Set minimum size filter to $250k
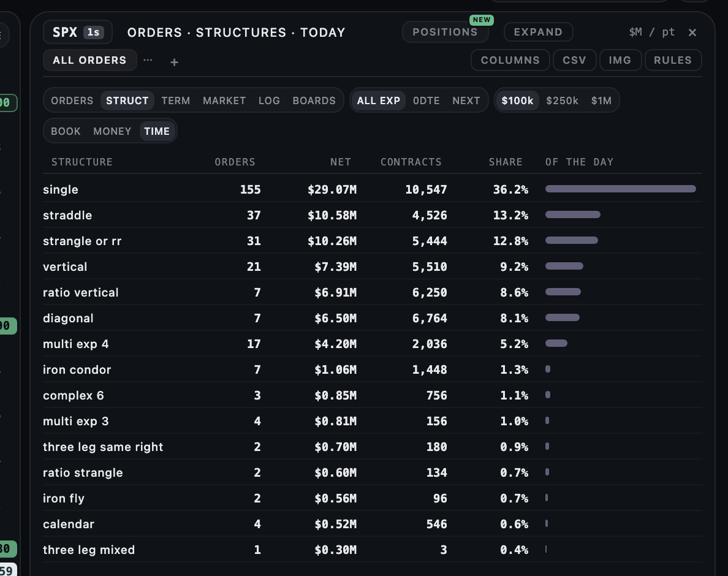The height and width of the screenshot is (576, 728). click(563, 100)
